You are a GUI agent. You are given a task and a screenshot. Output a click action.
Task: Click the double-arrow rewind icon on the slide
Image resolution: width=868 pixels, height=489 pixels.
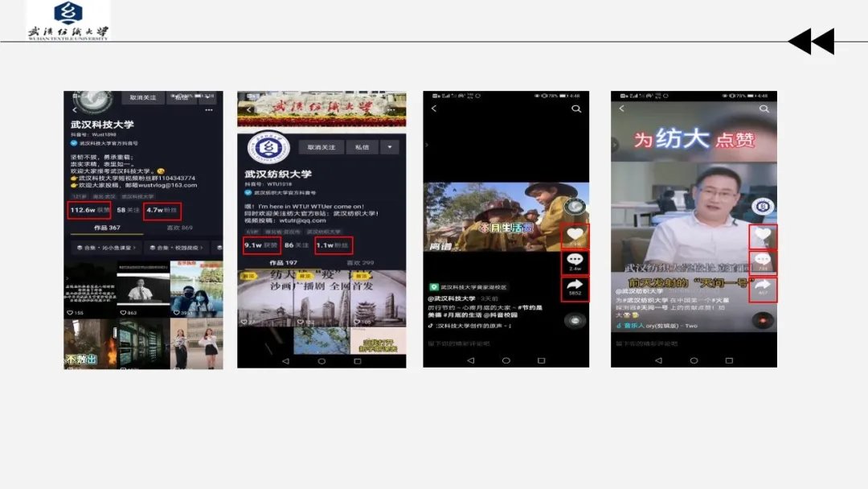click(x=811, y=41)
